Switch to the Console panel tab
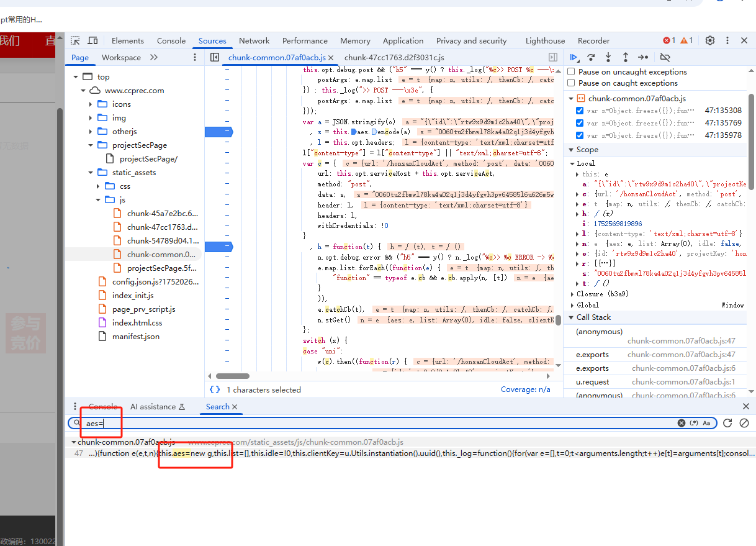This screenshot has height=546, width=756. 171,40
